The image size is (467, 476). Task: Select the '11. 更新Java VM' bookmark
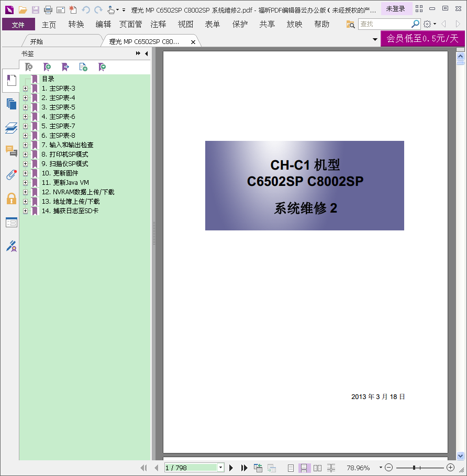65,183
